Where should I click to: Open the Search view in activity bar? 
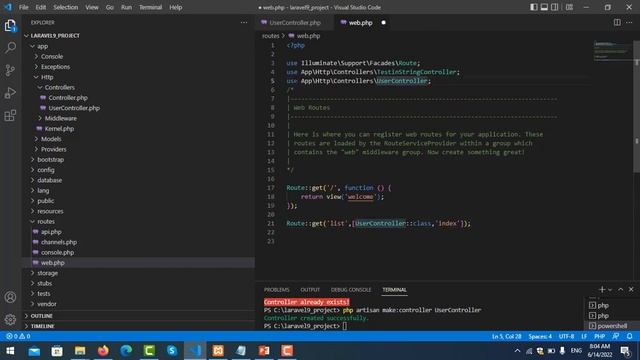10,48
